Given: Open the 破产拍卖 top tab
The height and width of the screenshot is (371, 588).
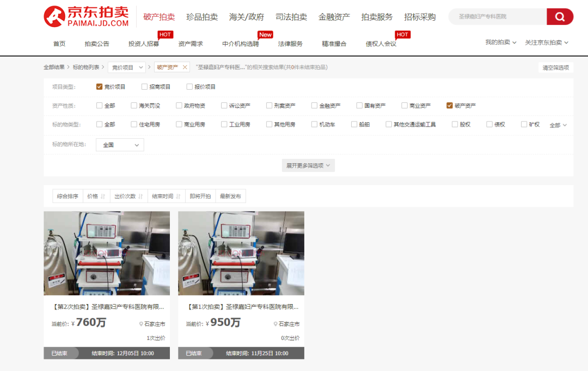Looking at the screenshot, I should 159,17.
